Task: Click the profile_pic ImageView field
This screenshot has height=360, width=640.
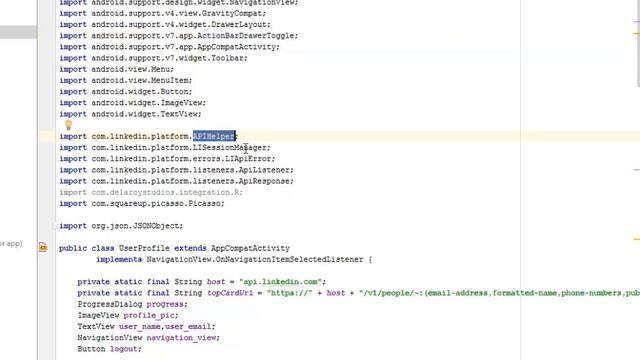Action: pyautogui.click(x=149, y=316)
